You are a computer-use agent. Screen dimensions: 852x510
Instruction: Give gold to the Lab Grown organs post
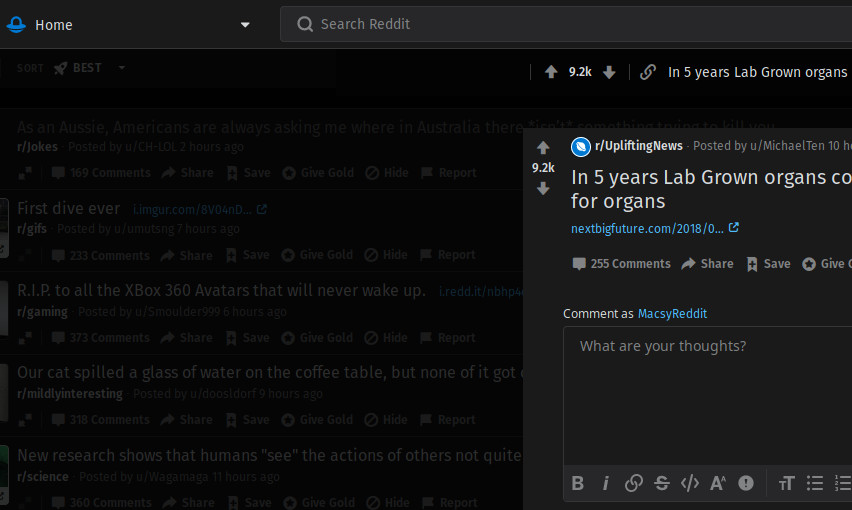(x=826, y=264)
